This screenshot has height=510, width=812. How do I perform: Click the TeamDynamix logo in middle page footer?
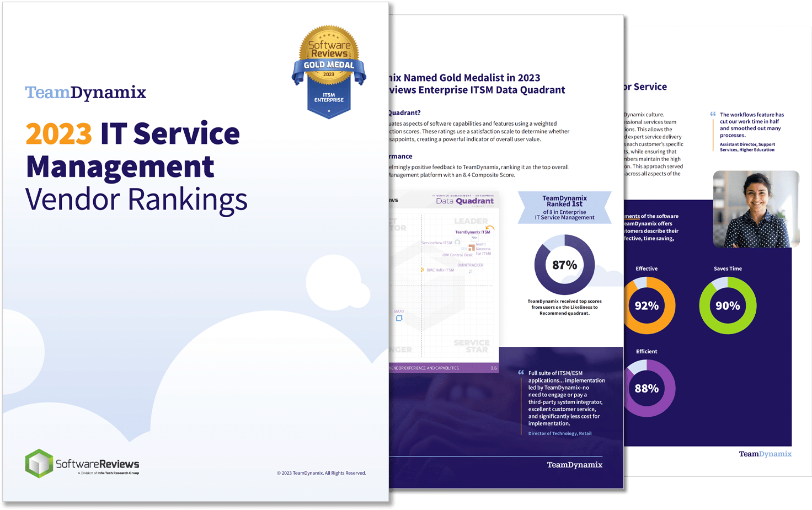574,465
